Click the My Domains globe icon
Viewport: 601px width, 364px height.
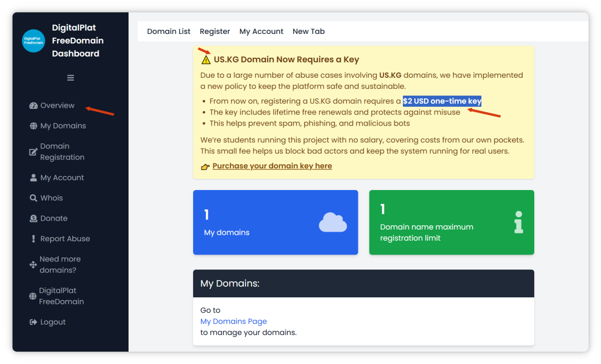(x=33, y=126)
